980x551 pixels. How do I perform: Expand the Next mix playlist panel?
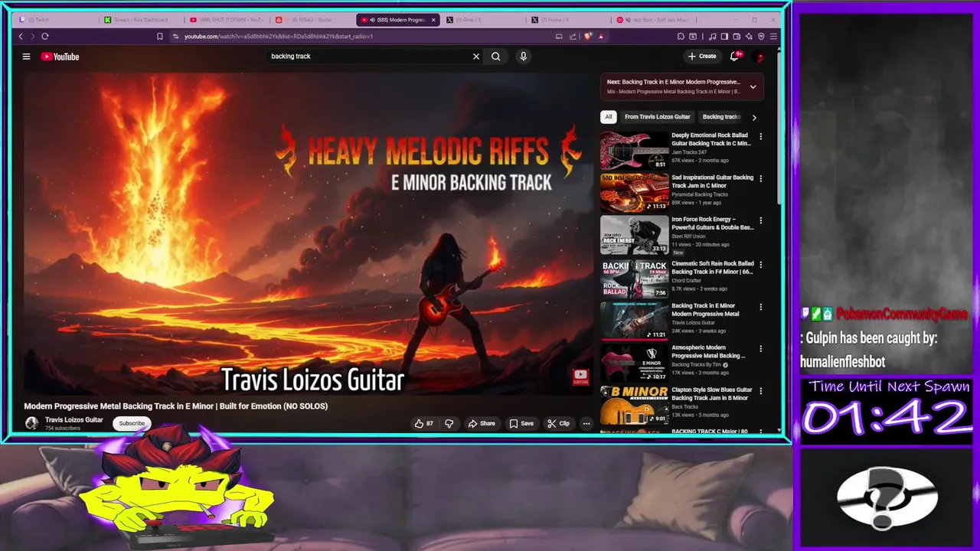tap(753, 86)
